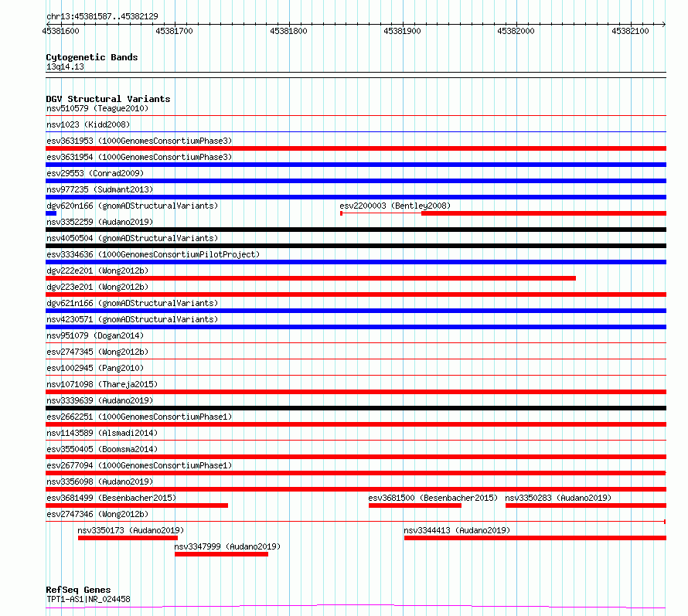This screenshot has height=616, width=688.
Task: Click the magenta TPT1-AS1 gene line
Action: 356,607
